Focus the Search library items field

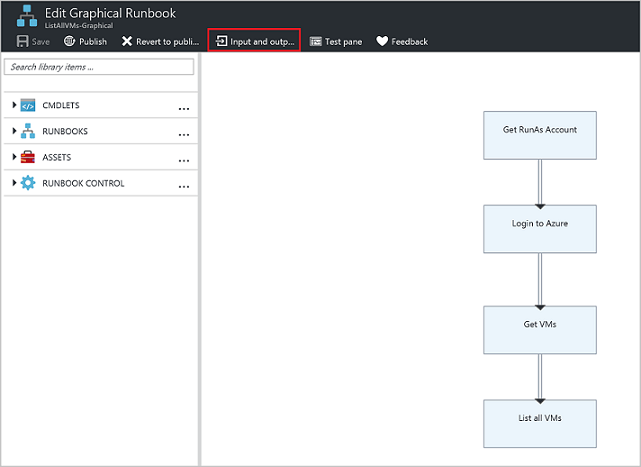99,67
